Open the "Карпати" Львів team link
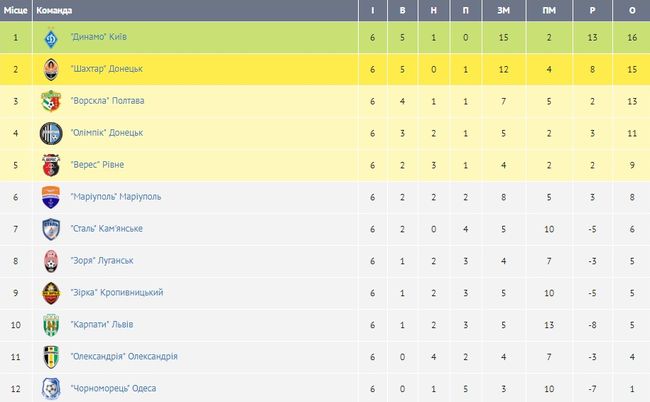Viewport: 650px width, 402px height. [102, 325]
